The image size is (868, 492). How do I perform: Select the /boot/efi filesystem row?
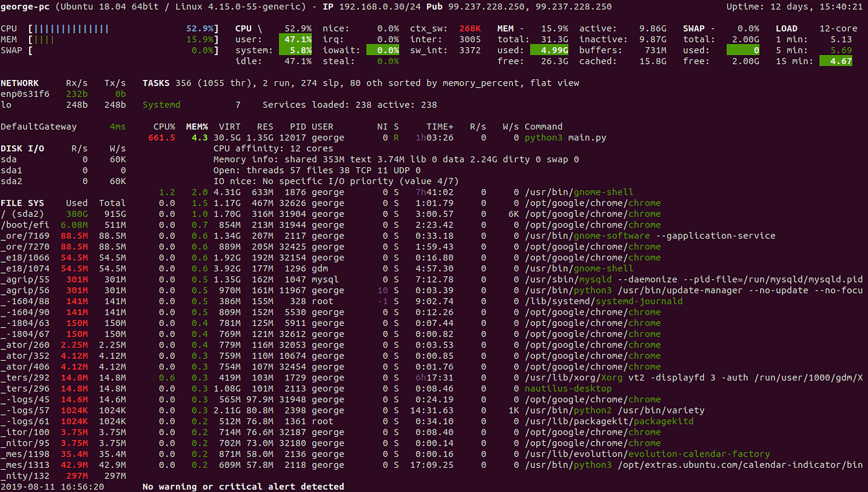[x=63, y=225]
